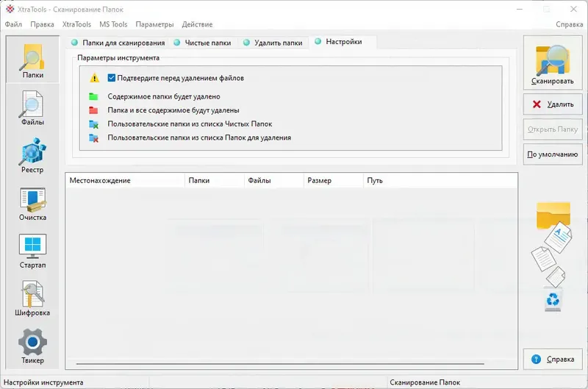Click red folder icon for full deletion
The image size is (588, 389).
[x=93, y=110]
